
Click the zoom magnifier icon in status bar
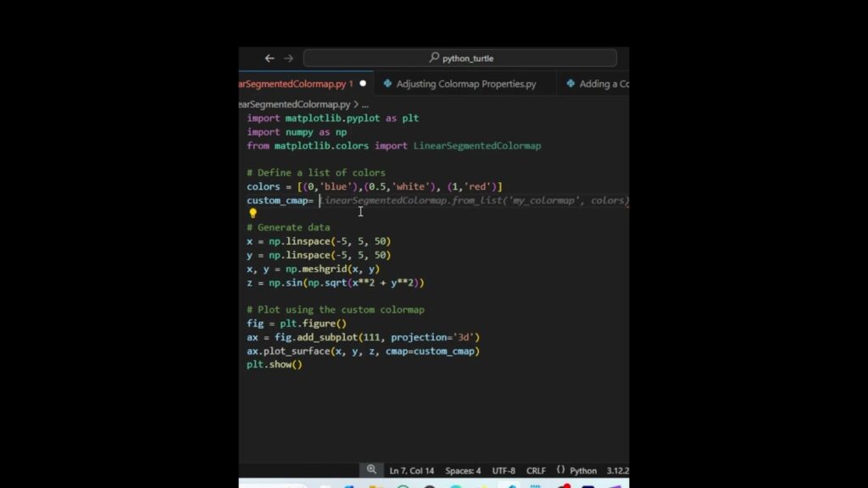[371, 469]
